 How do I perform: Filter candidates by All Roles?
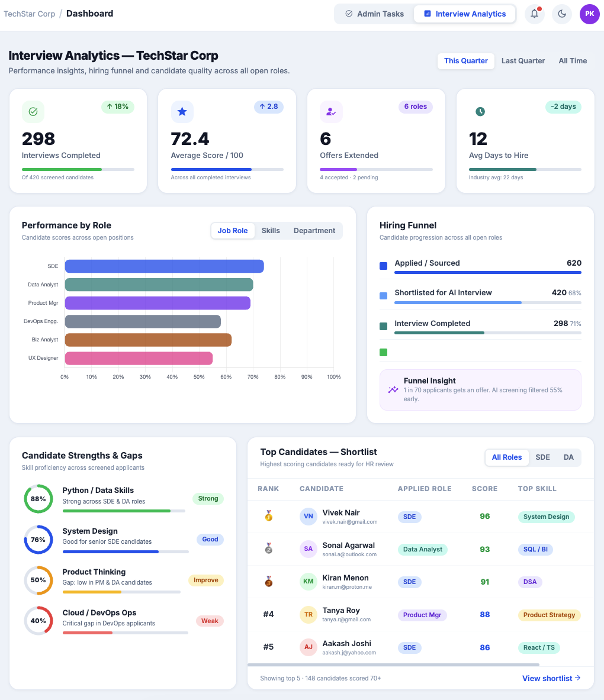coord(507,457)
